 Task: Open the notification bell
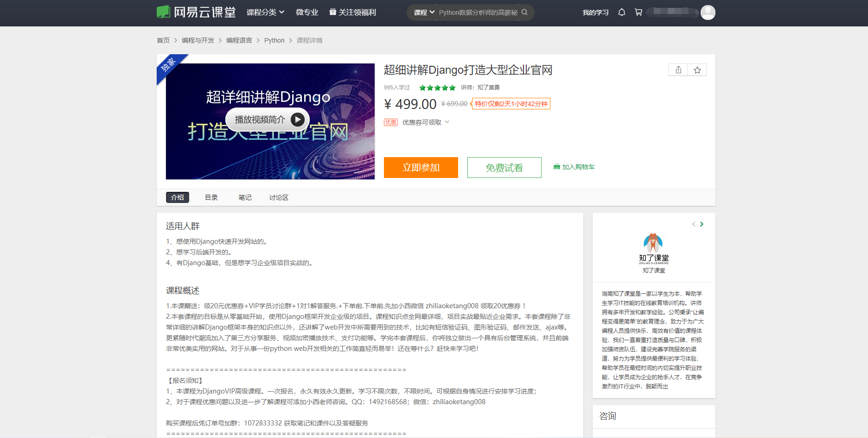[x=622, y=13]
